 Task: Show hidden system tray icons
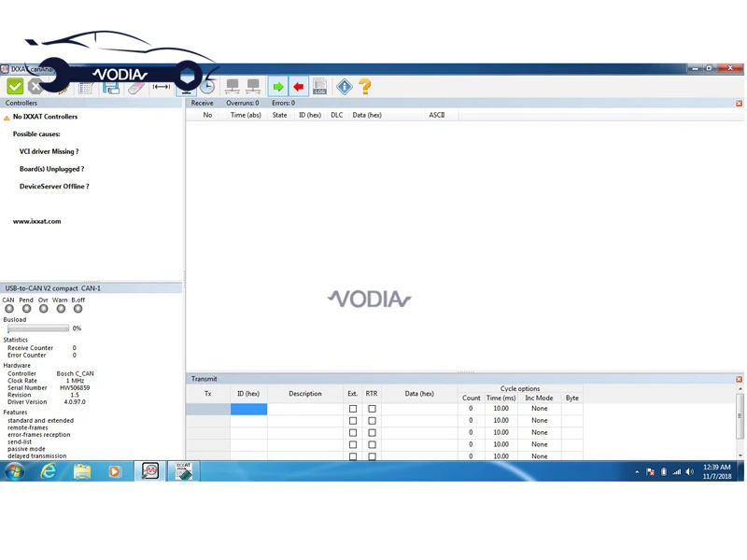point(637,472)
